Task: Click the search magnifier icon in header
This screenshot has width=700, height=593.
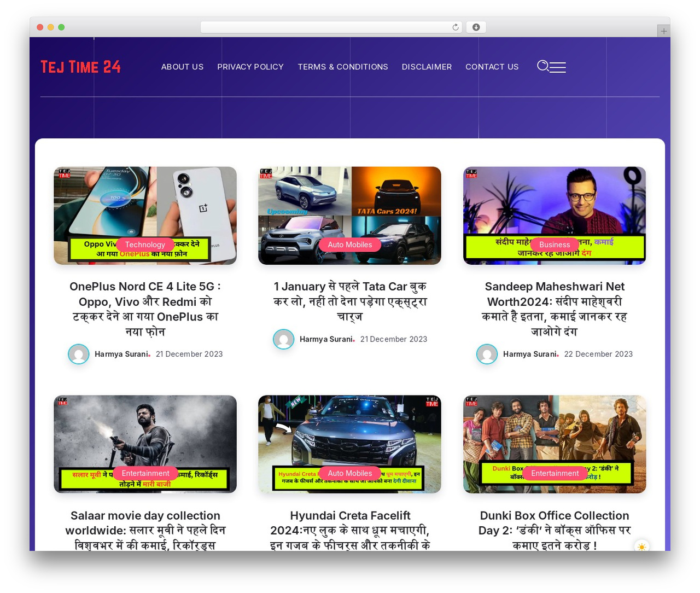Action: point(542,66)
